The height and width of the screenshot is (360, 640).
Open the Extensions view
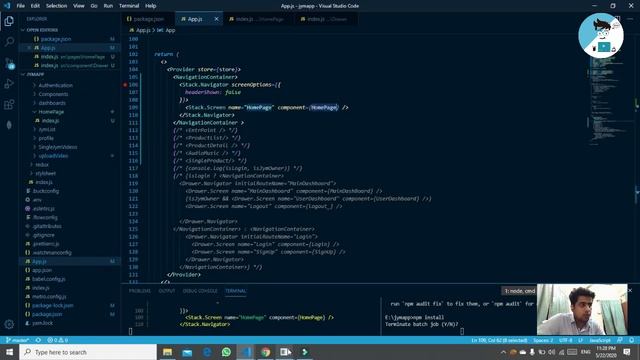pyautogui.click(x=9, y=104)
